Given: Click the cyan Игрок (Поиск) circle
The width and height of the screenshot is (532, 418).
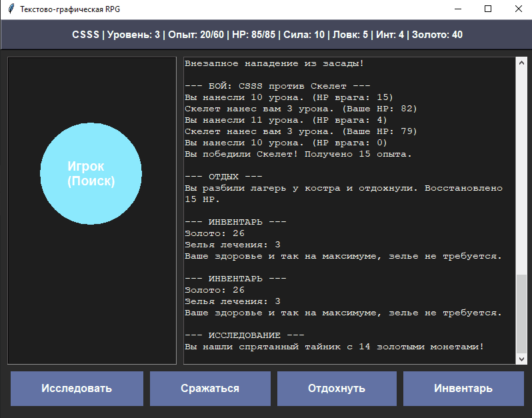Looking at the screenshot, I should point(91,173).
